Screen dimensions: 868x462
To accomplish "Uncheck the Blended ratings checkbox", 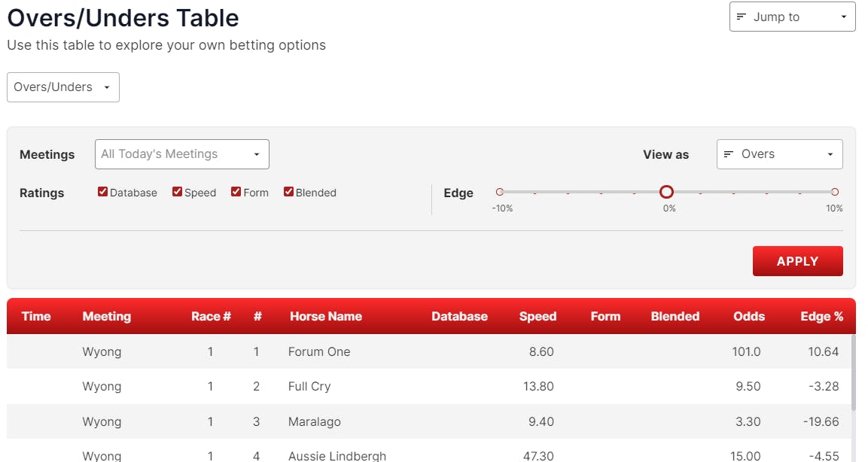I will tap(288, 192).
